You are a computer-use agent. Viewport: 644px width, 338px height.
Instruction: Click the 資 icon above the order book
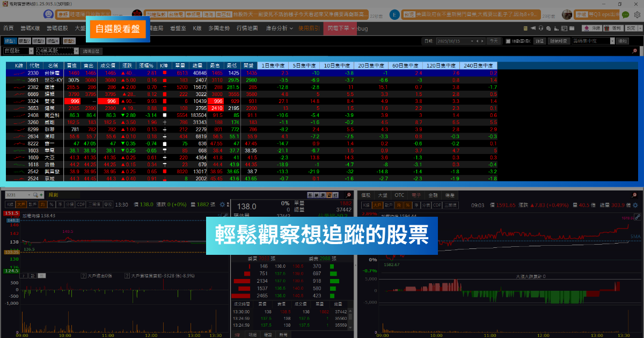tap(329, 195)
